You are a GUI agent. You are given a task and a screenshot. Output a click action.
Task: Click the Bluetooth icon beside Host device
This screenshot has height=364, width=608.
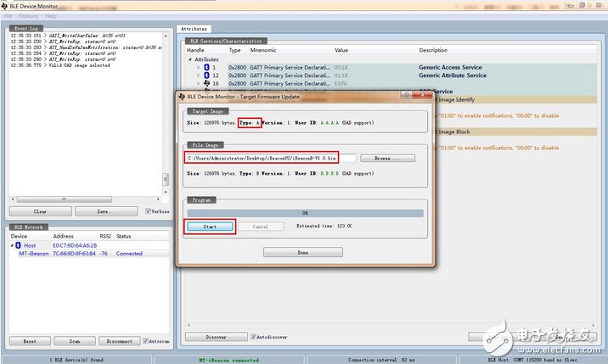click(18, 245)
